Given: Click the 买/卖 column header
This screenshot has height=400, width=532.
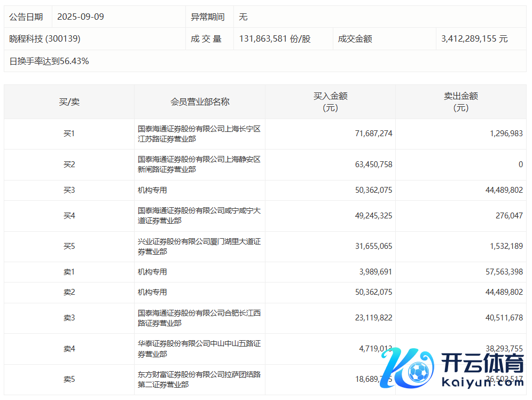Looking at the screenshot, I should coord(69,102).
